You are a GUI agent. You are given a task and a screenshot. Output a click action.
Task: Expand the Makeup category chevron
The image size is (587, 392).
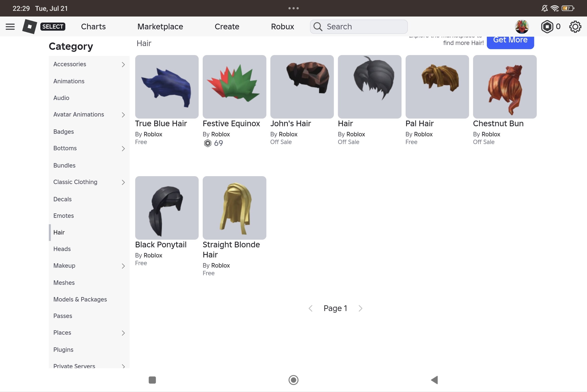(123, 266)
